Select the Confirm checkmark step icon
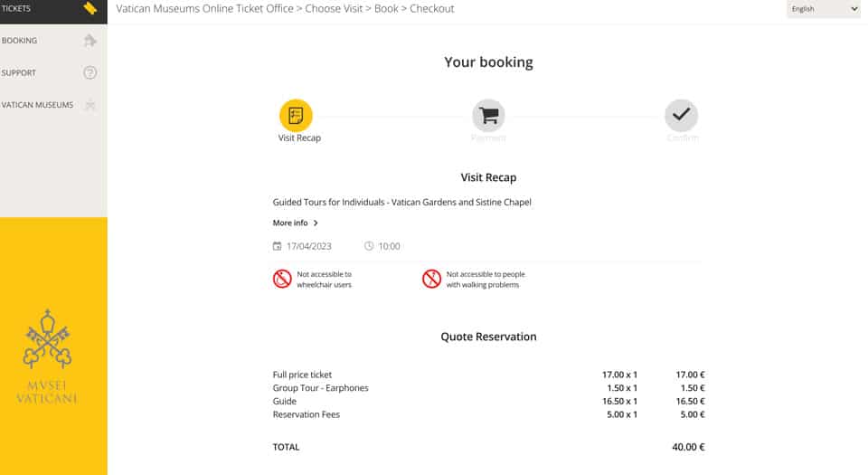The width and height of the screenshot is (868, 475). pos(681,115)
